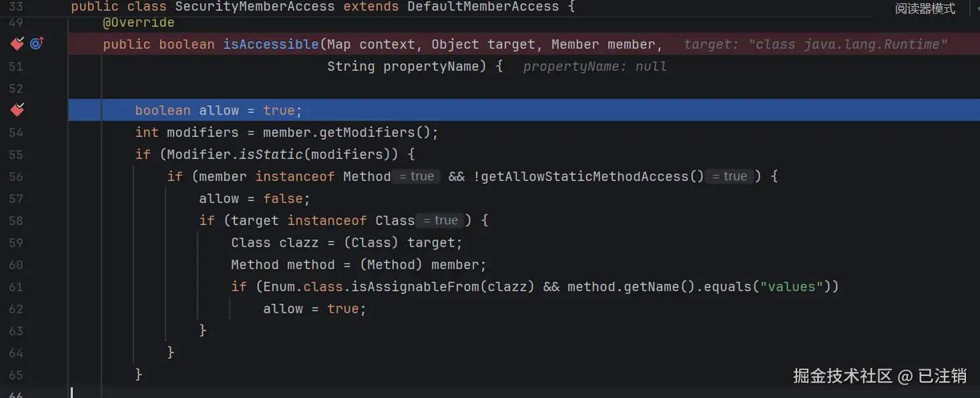This screenshot has width=980, height=398.
Task: Click the '= true' hint after 'instanceof Class'
Action: click(441, 220)
